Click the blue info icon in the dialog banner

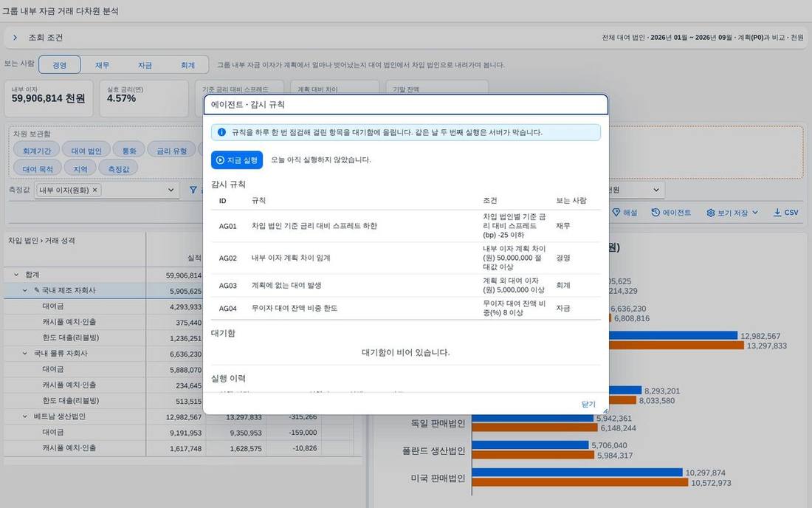point(221,132)
